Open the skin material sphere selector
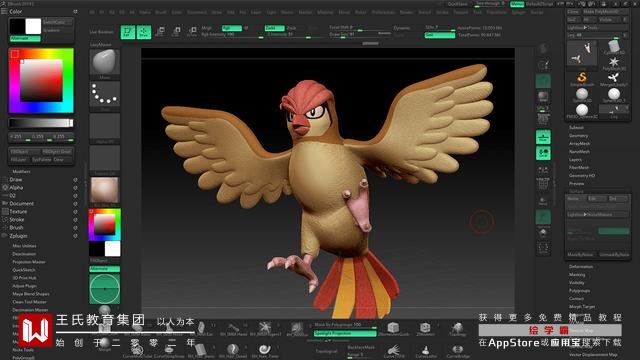The width and height of the screenshot is (640, 360). coord(104,190)
